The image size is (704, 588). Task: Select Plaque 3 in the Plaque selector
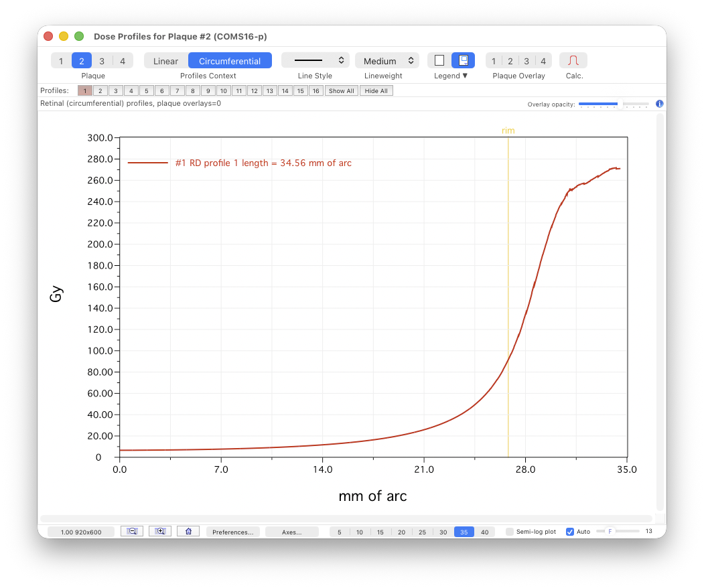click(x=102, y=61)
